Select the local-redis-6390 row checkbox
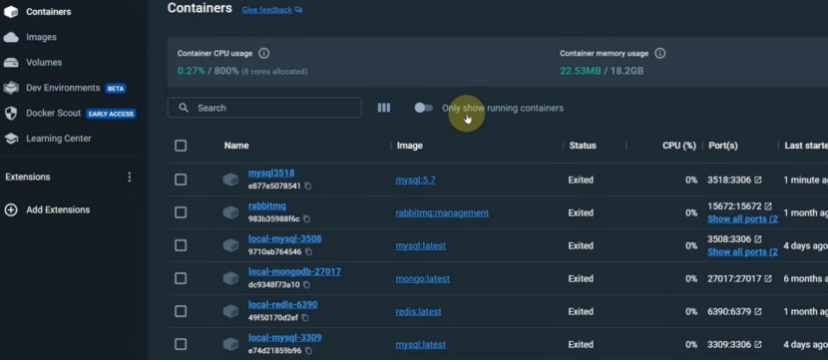 (x=181, y=311)
